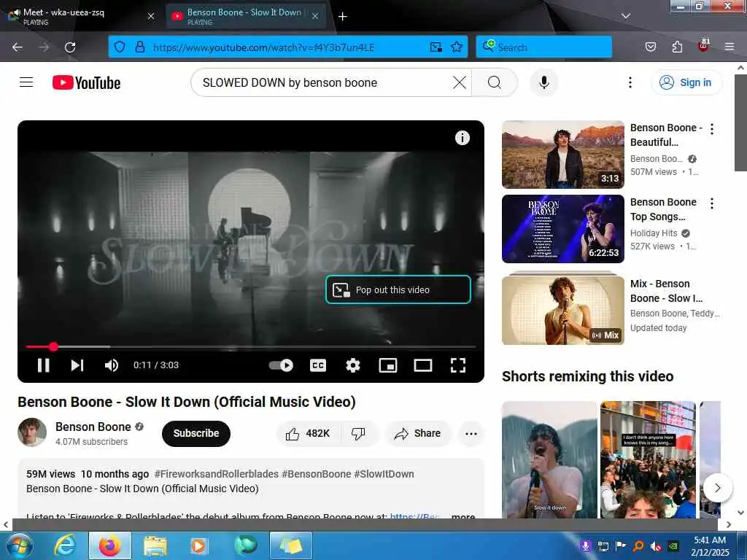Click the Sign in button
This screenshot has height=560, width=747.
point(686,82)
